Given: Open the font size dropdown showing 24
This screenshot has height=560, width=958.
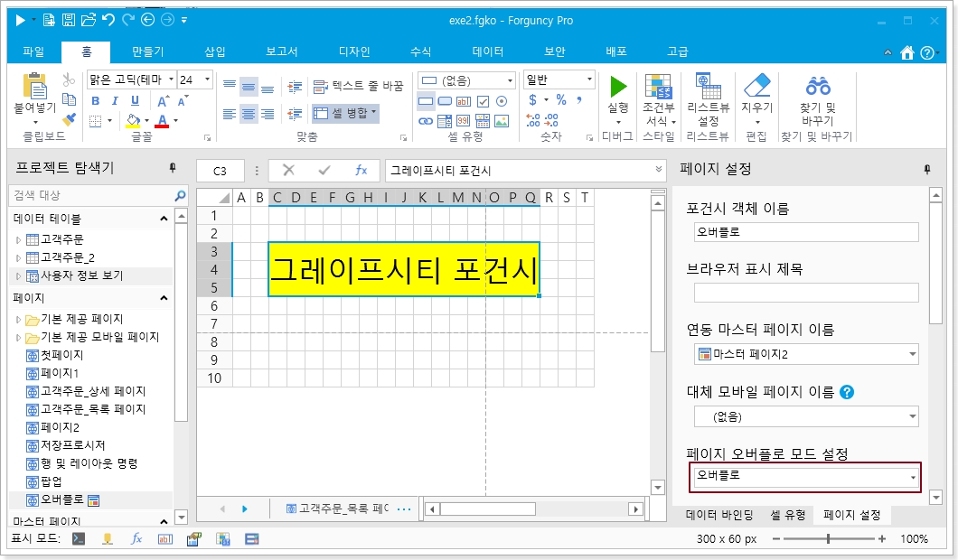Looking at the screenshot, I should (207, 80).
